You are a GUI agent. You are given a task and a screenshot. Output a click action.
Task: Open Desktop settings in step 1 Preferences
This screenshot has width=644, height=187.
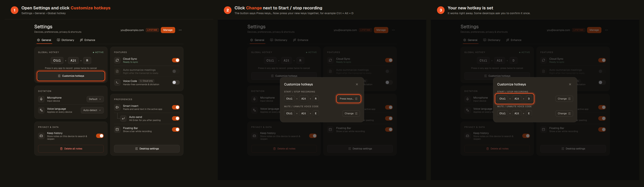coord(147,149)
